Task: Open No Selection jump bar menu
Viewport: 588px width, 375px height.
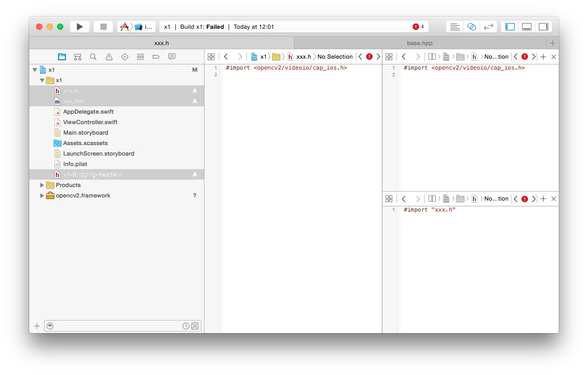Action: (x=335, y=57)
